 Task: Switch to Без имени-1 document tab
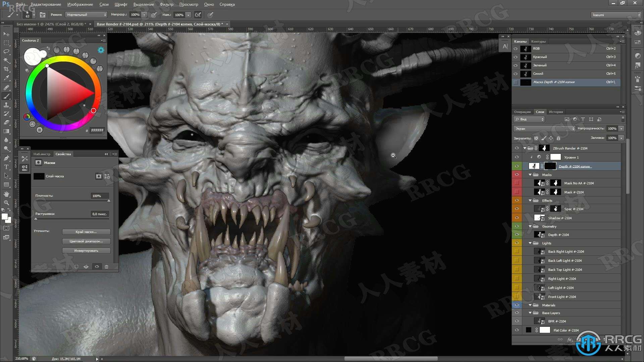tap(52, 24)
